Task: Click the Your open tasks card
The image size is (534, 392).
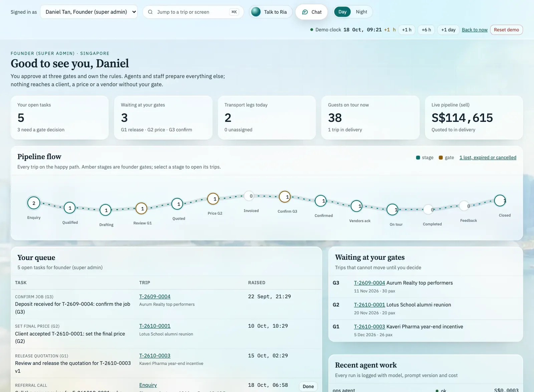Action: click(x=60, y=118)
